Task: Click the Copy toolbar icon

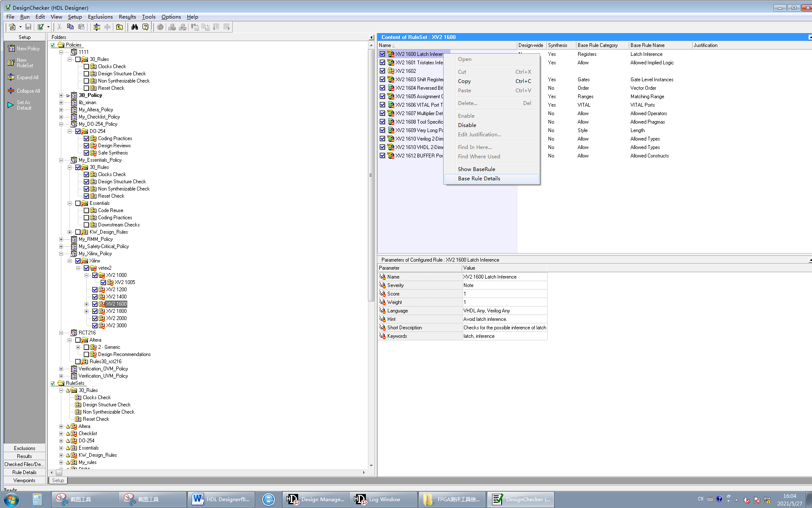Action: [x=71, y=27]
